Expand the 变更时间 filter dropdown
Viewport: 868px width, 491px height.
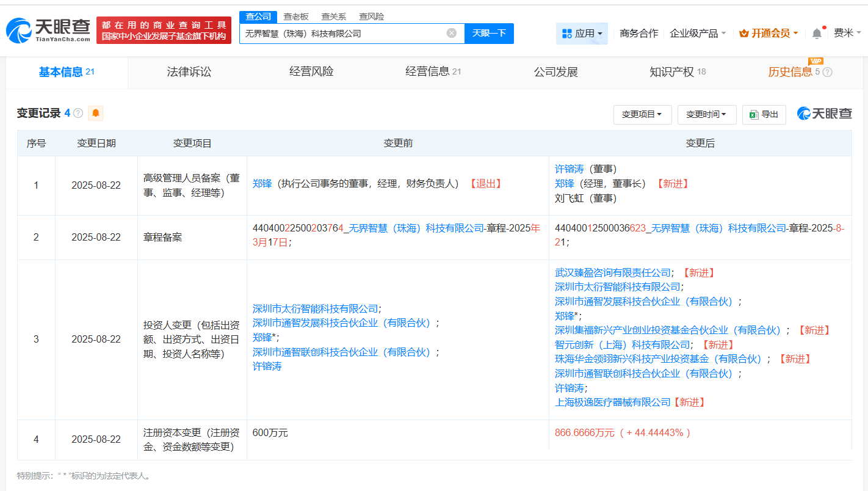click(706, 114)
